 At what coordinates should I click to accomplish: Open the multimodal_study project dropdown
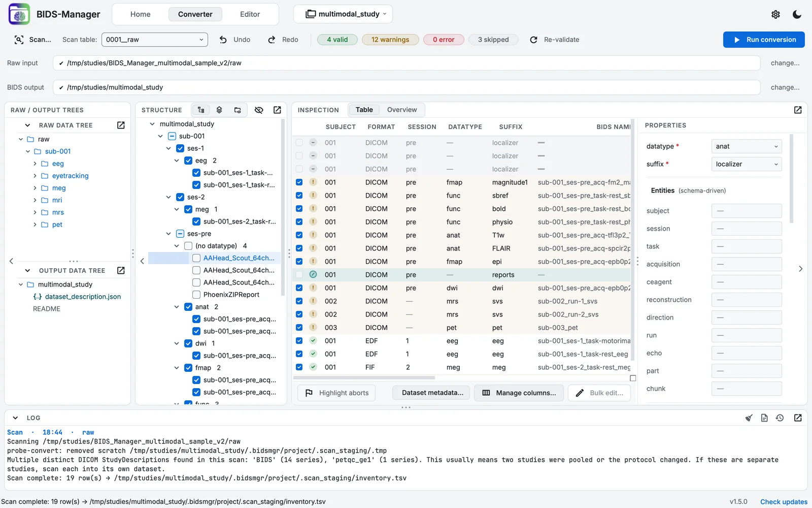(x=343, y=14)
